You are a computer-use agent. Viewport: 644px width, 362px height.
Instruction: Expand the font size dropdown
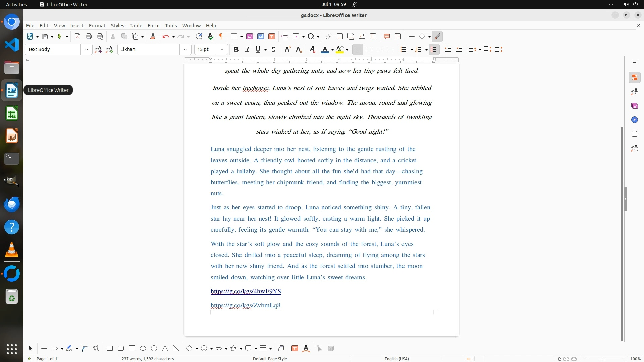[222, 49]
